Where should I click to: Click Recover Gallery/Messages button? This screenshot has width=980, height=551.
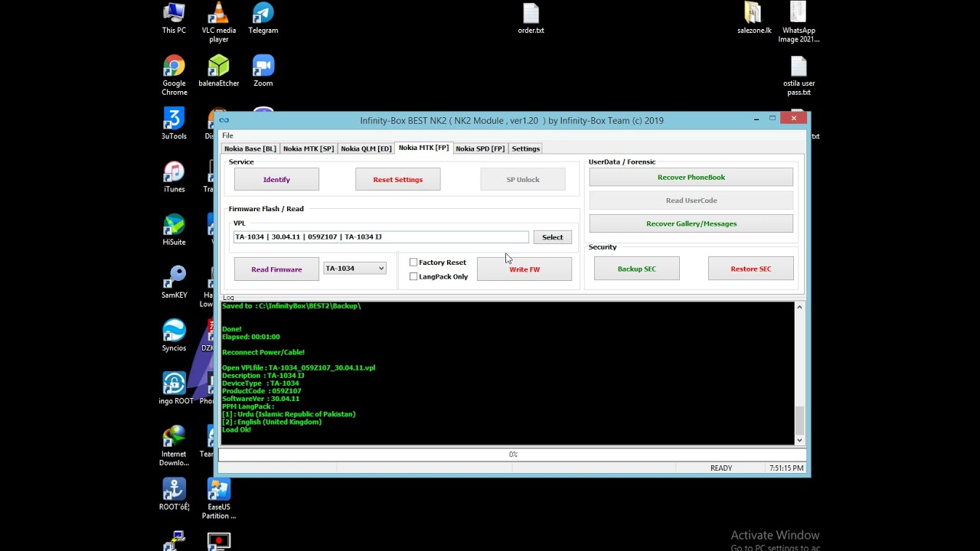pos(691,223)
